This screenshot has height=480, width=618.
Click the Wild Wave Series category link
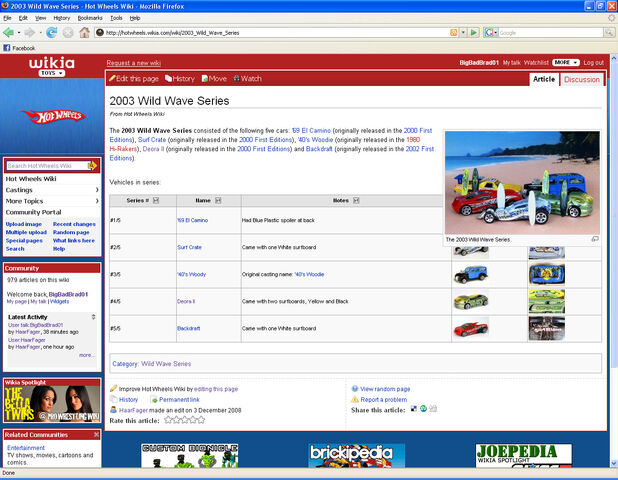click(166, 364)
